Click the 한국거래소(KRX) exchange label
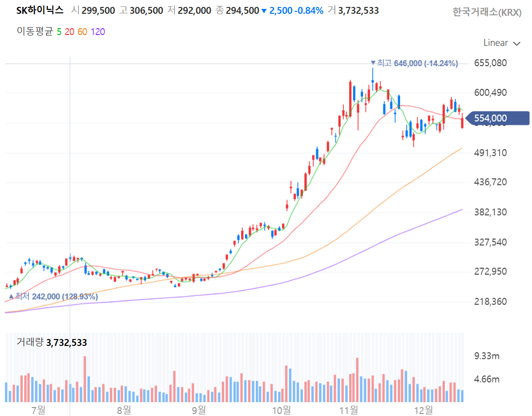Screen dimensions: 532x416 (487, 12)
